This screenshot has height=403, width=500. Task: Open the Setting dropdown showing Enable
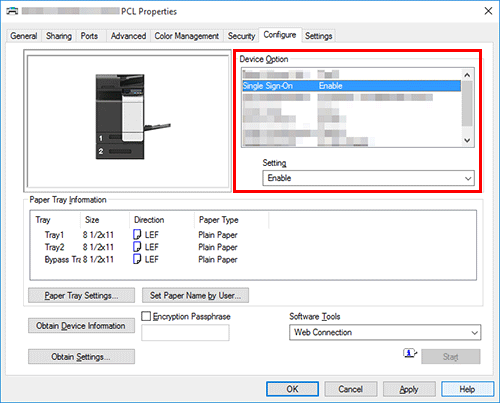[368, 178]
